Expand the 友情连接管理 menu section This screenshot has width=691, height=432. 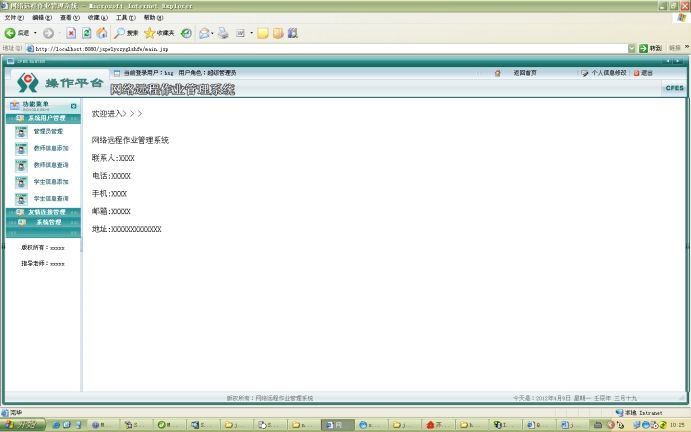pos(43,212)
